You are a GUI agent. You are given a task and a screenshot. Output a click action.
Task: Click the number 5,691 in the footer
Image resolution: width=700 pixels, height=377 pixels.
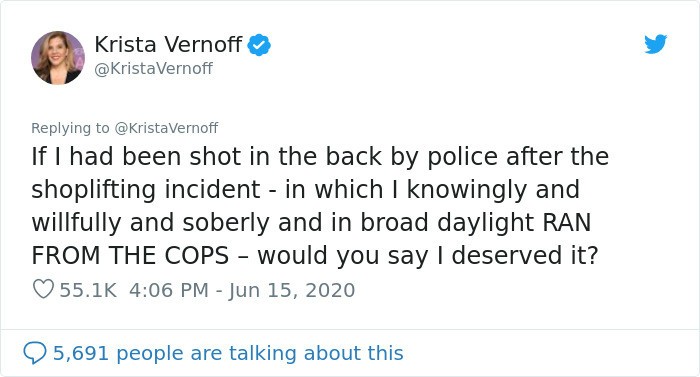pyautogui.click(x=81, y=353)
